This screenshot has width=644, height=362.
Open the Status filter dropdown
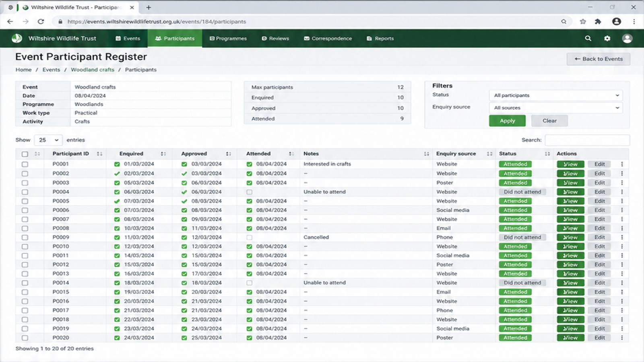pos(556,95)
